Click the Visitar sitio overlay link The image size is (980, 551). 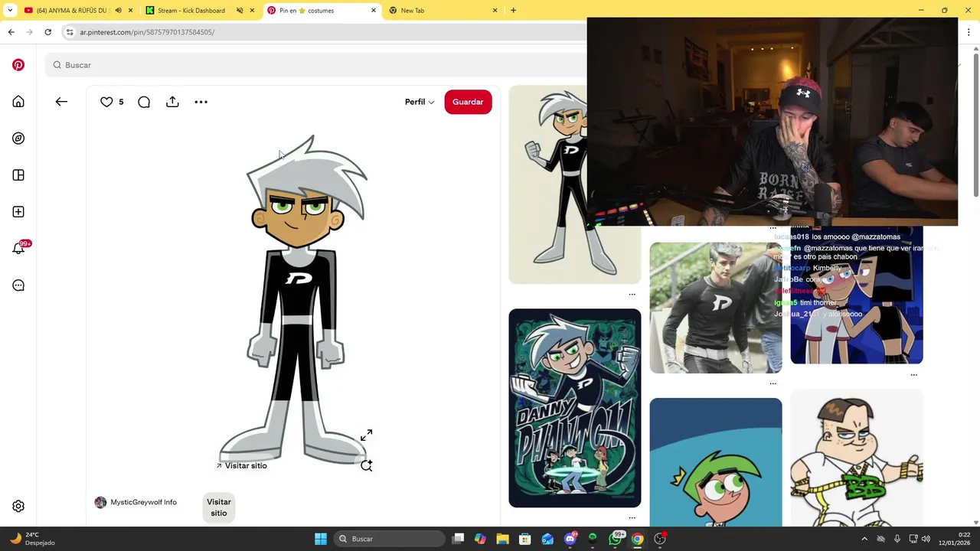(x=242, y=465)
